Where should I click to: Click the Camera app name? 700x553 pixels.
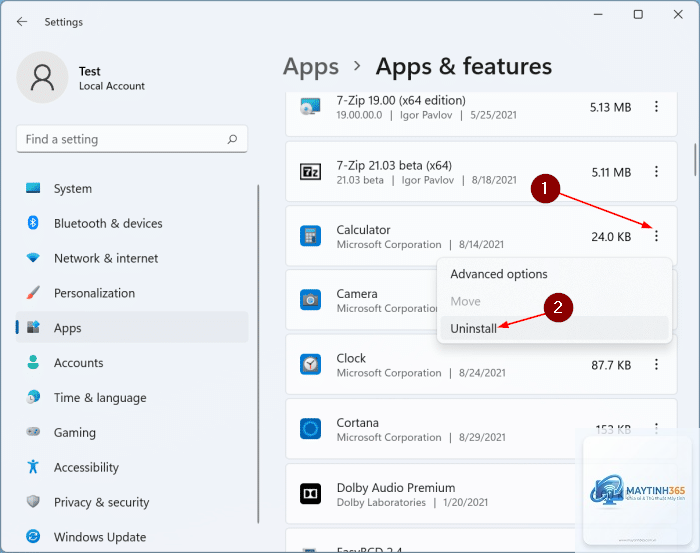coord(357,294)
